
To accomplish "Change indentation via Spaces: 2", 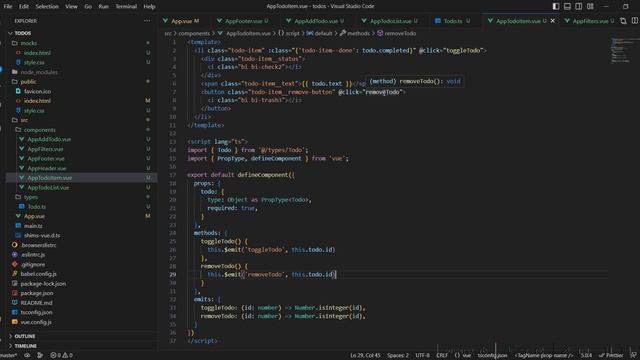I will pyautogui.click(x=398, y=356).
